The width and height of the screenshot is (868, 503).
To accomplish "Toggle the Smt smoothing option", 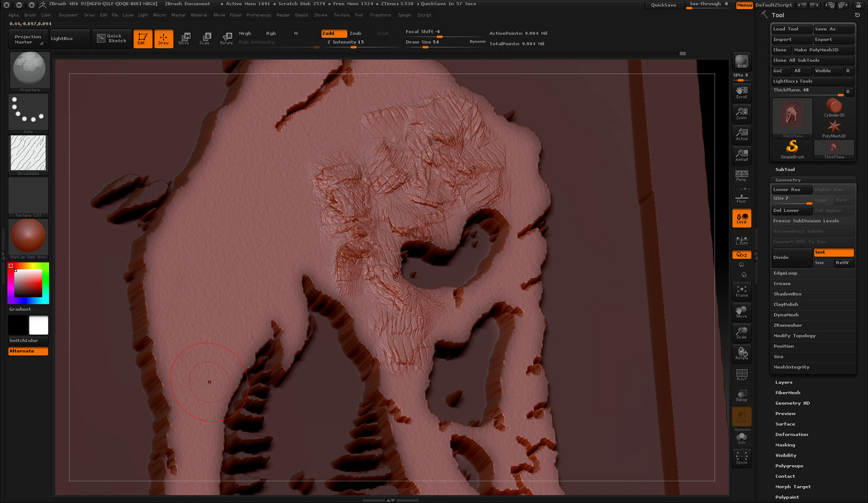I will point(833,252).
